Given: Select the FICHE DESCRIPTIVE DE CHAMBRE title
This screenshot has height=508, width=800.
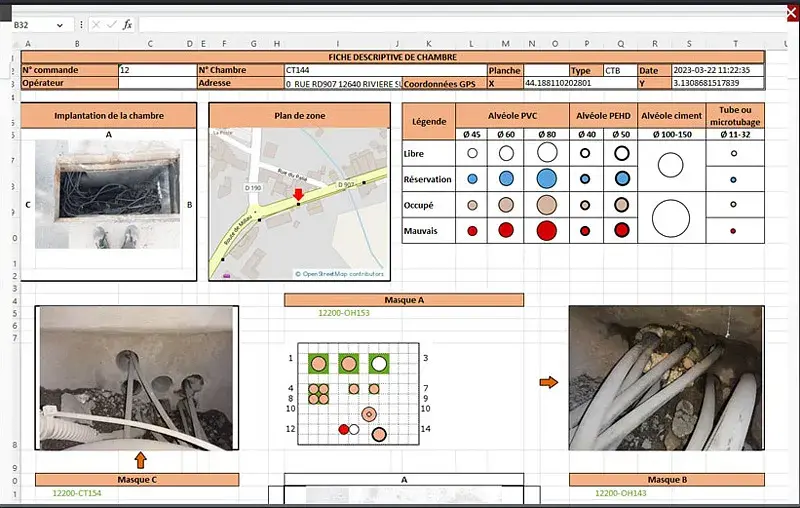Looking at the screenshot, I should coord(392,57).
